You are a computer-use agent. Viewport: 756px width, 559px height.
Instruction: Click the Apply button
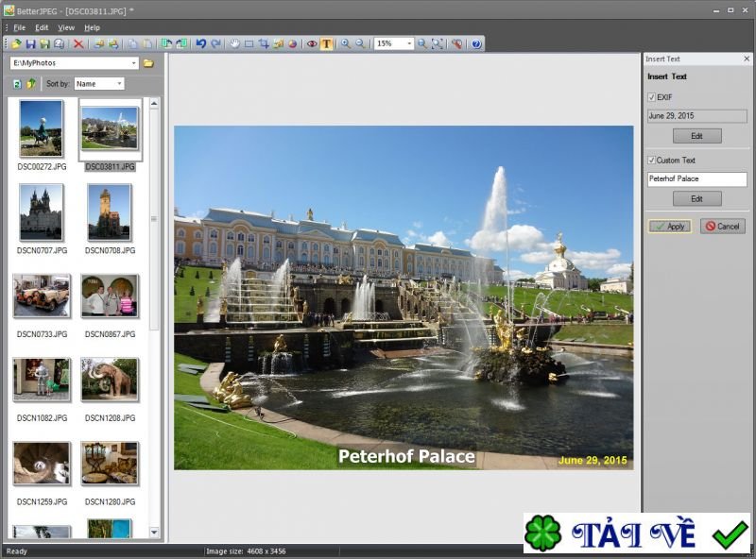pyautogui.click(x=669, y=227)
